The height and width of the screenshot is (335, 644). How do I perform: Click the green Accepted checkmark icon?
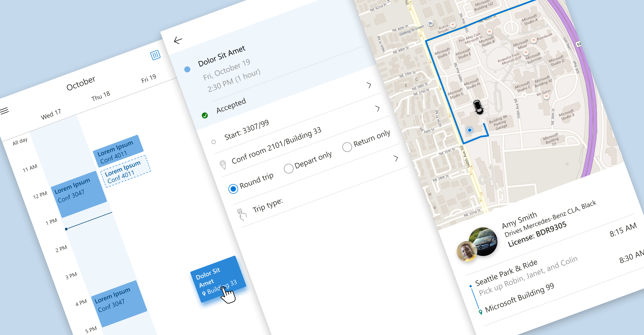[x=205, y=115]
